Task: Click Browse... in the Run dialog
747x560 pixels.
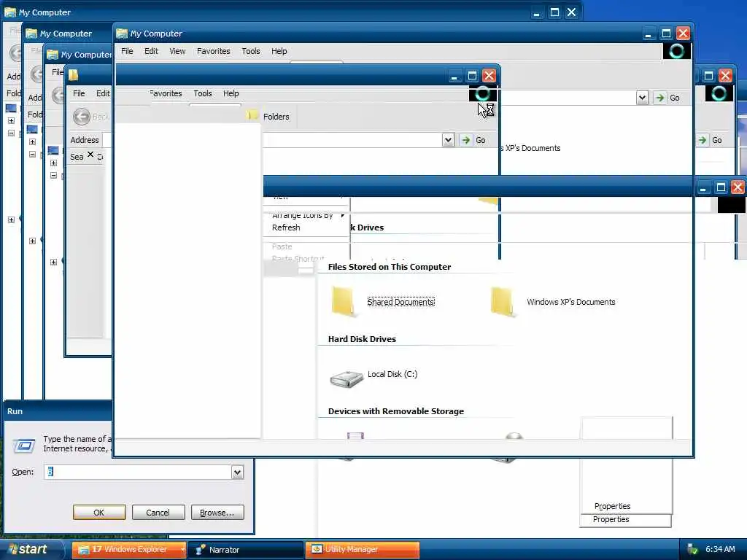Action: click(217, 513)
